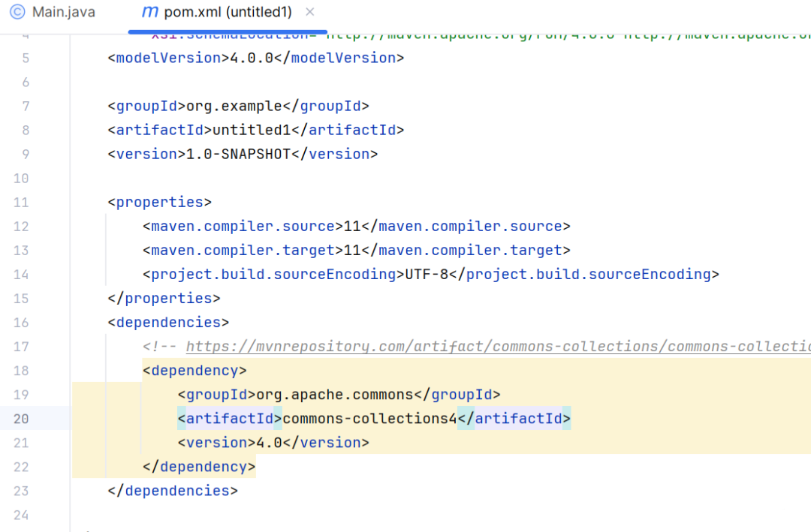Open the mvnrepository.com link in the comment
811x532 pixels.
click(x=498, y=347)
